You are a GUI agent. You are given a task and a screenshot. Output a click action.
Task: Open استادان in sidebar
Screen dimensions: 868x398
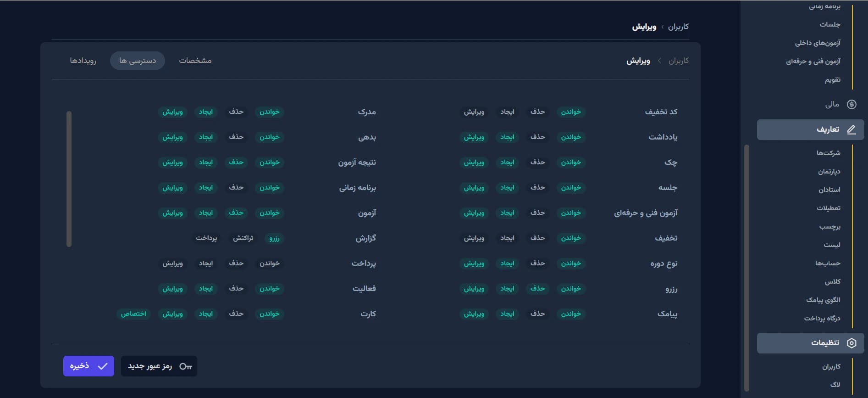coord(829,190)
